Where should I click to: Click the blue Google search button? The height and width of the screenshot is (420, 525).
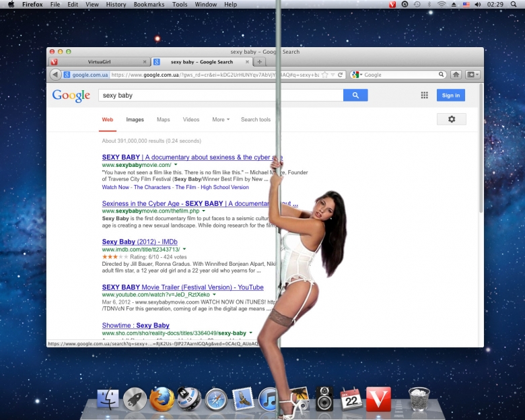coord(355,96)
